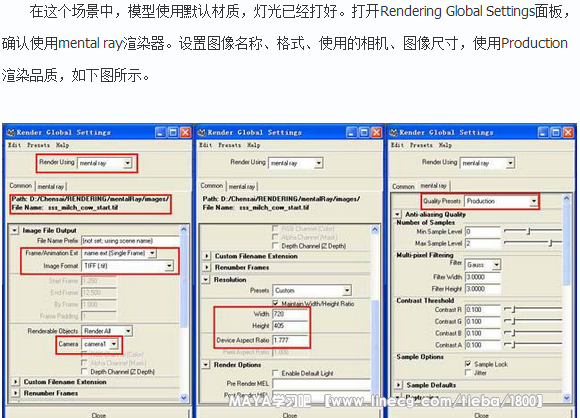Switch to mental ray tab in left window
580x418 pixels.
[x=51, y=186]
